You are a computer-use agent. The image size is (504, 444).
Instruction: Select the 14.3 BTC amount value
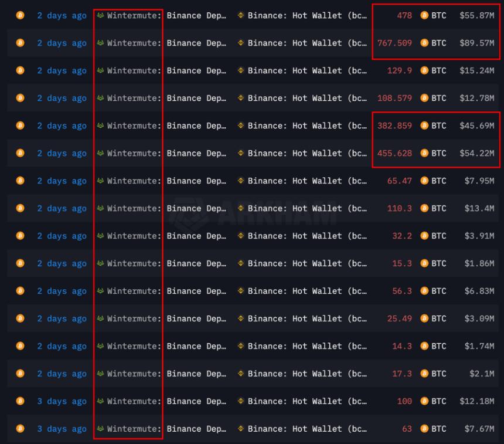[x=402, y=346]
